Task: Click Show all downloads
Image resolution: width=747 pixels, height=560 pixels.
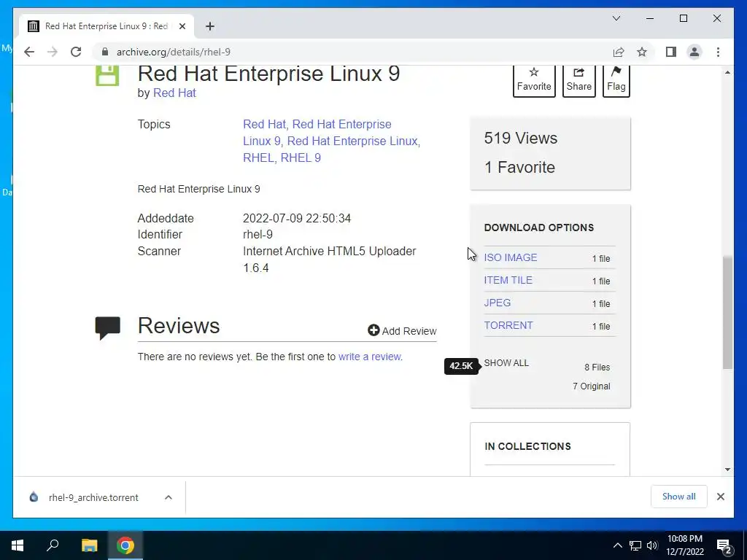Action: (679, 497)
